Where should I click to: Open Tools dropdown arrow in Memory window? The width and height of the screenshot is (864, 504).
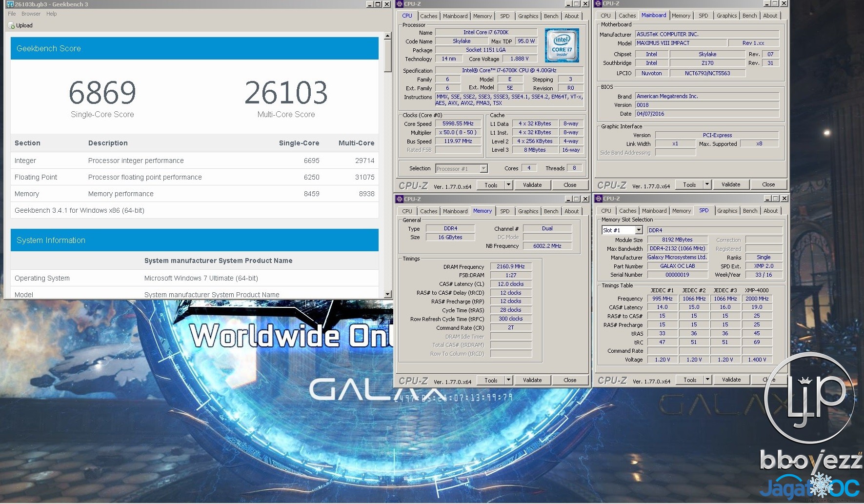[508, 380]
